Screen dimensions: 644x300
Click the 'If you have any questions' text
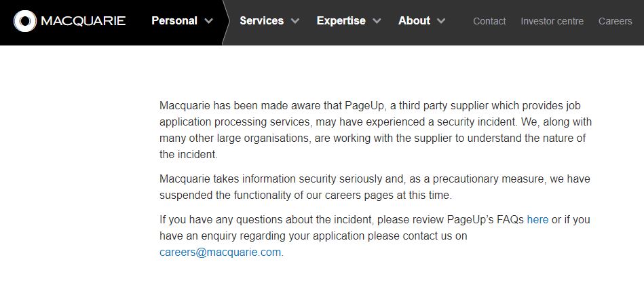pyautogui.click(x=224, y=220)
